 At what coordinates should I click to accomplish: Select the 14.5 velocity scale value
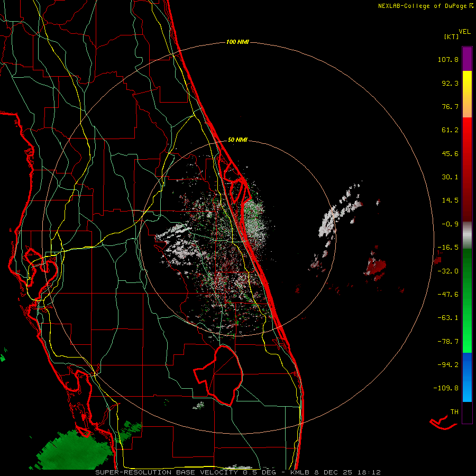tap(450, 200)
